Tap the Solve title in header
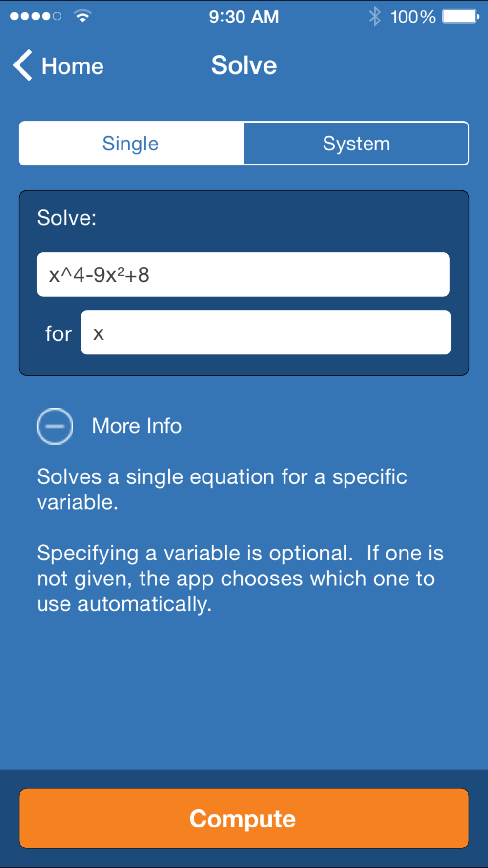 click(244, 65)
